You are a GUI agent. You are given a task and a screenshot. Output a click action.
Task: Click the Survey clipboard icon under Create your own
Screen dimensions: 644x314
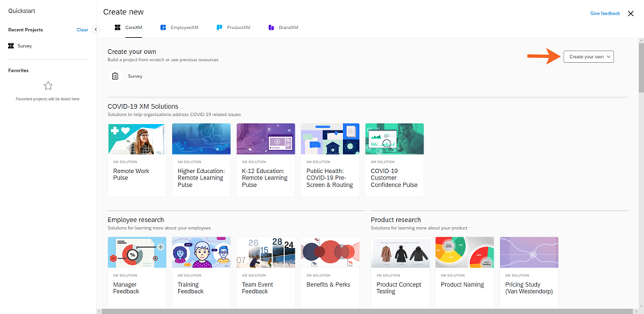point(115,76)
